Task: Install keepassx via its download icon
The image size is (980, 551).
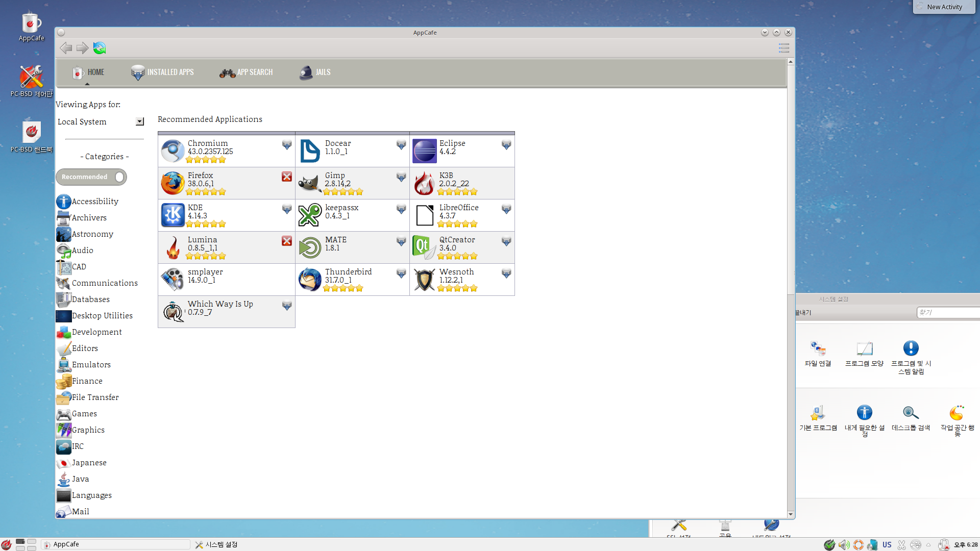Action: click(x=401, y=209)
